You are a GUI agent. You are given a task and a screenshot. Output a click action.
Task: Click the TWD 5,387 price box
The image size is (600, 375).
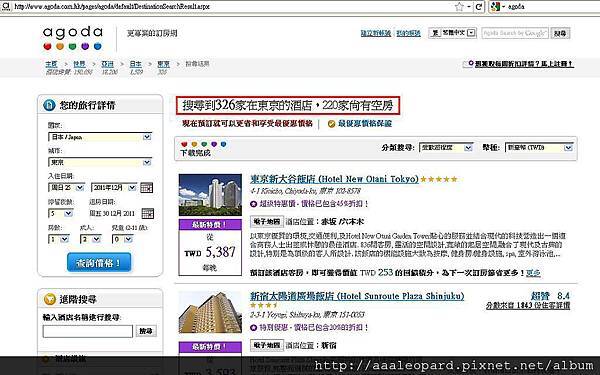[210, 247]
